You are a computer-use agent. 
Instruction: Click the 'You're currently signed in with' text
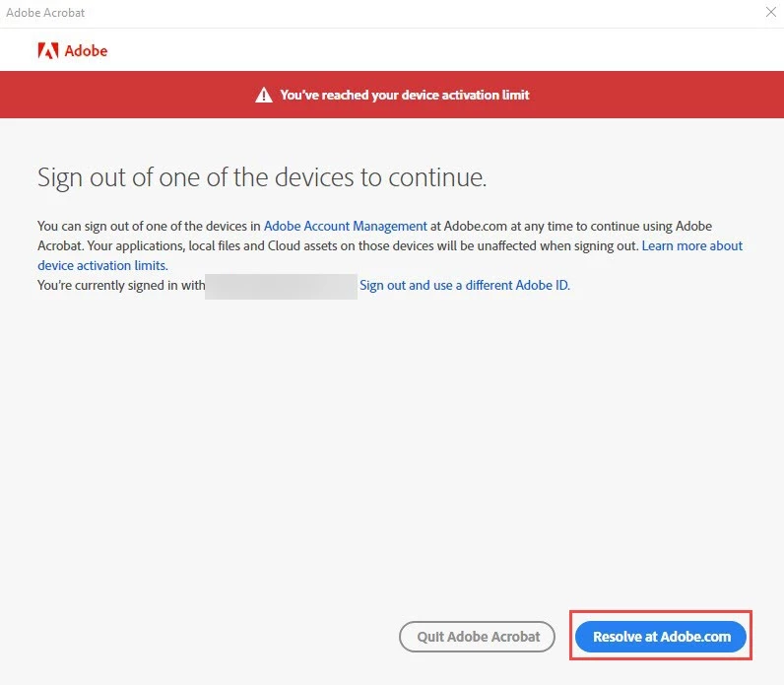(x=121, y=285)
